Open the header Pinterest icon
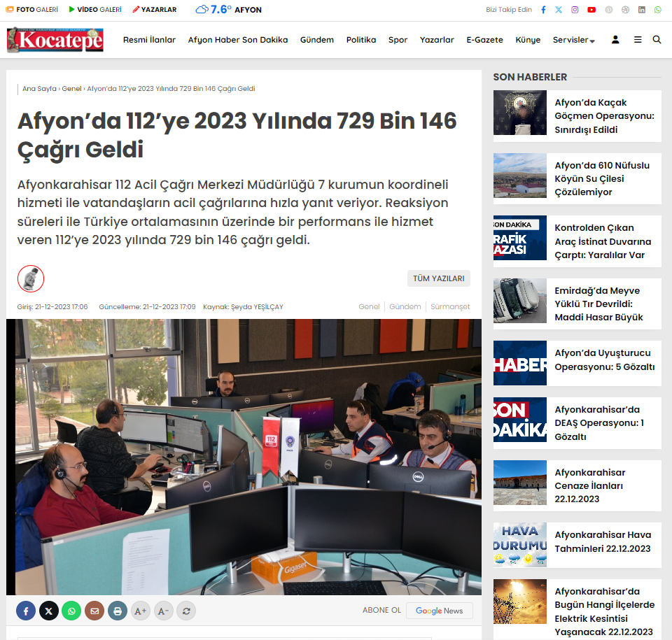 (608, 10)
